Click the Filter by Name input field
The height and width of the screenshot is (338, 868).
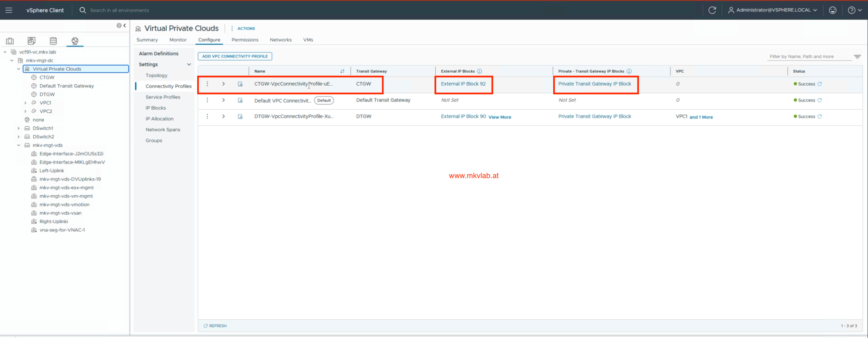tap(809, 57)
